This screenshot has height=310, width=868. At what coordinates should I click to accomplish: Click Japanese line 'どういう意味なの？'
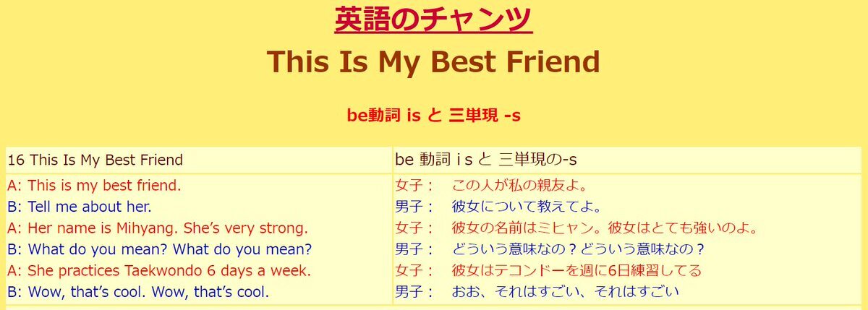579,250
